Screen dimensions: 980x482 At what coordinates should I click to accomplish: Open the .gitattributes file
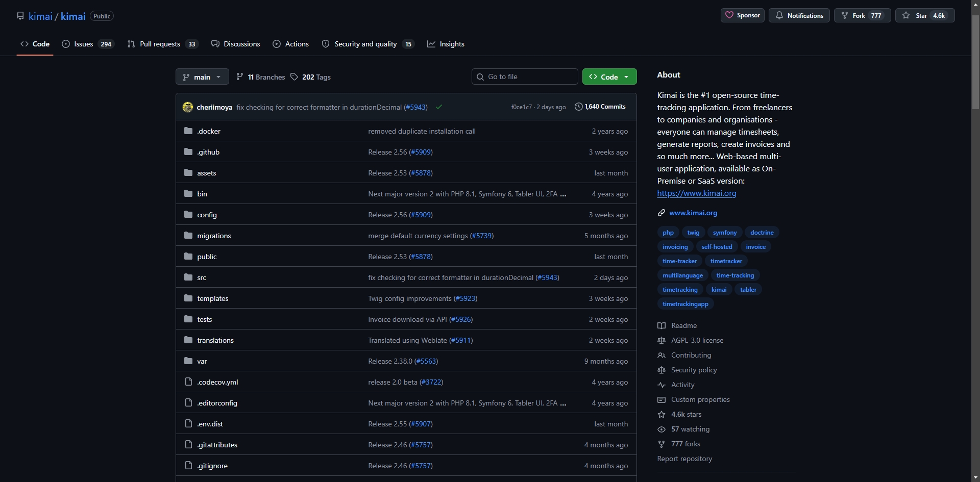217,445
